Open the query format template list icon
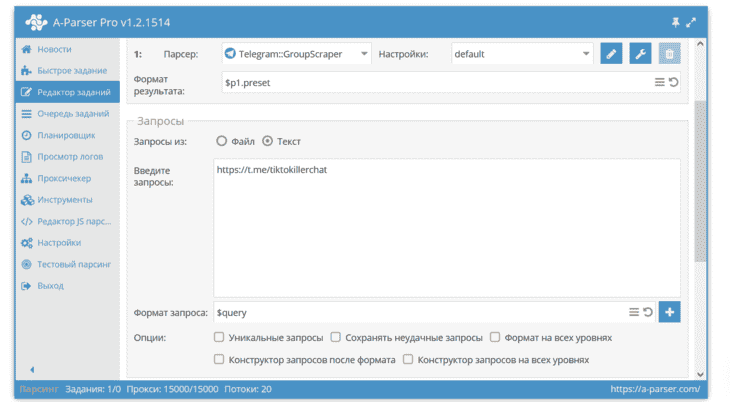Viewport: 730px width, 402px height. pyautogui.click(x=634, y=312)
